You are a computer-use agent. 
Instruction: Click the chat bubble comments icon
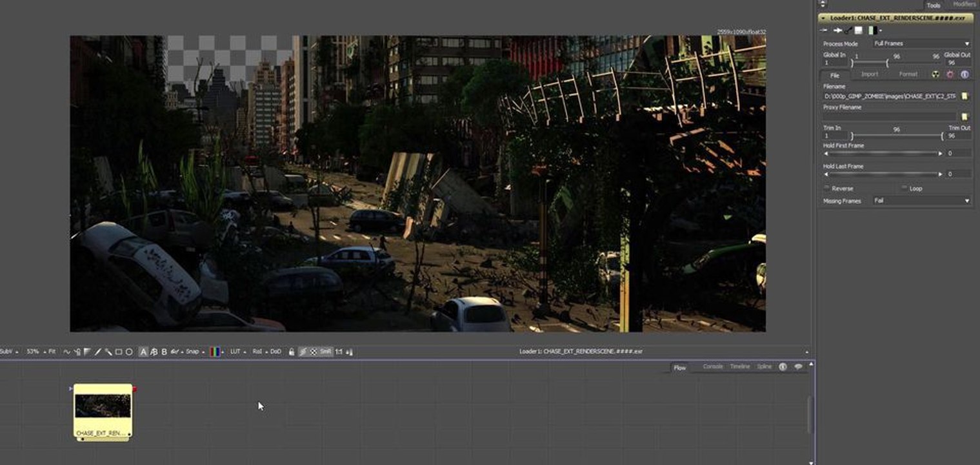tap(798, 366)
